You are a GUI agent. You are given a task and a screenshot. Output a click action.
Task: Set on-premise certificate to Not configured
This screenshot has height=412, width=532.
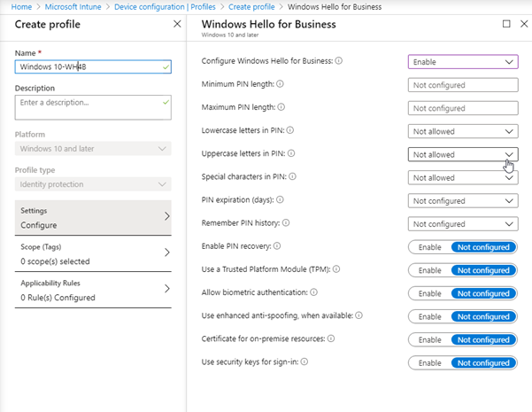tap(483, 339)
